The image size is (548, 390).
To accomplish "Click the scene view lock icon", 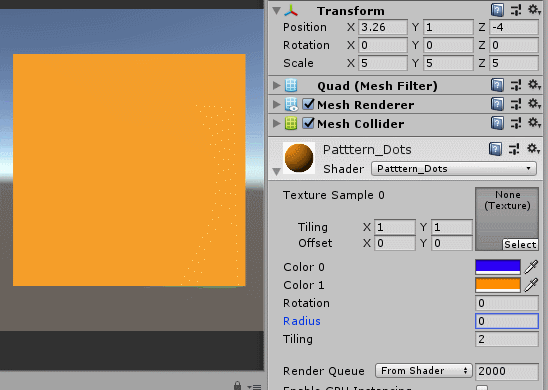I will click(237, 386).
